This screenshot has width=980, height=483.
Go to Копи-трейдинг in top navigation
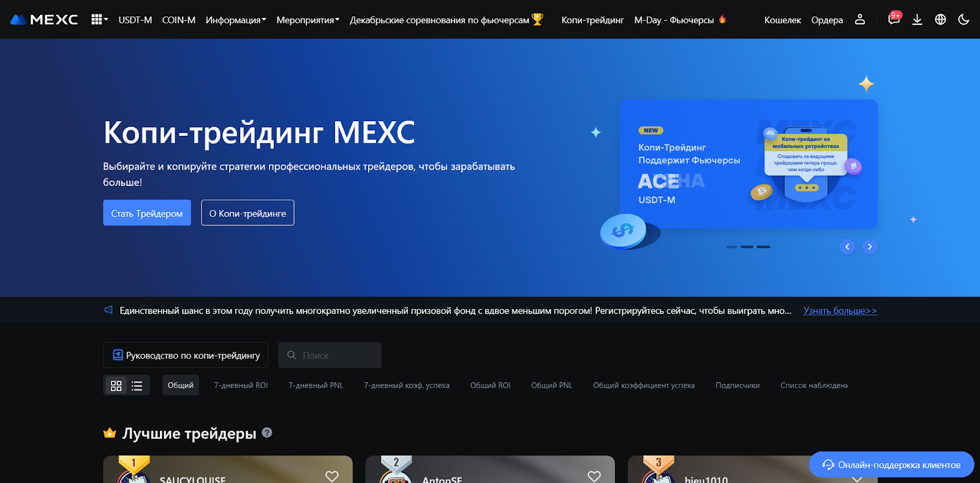(592, 20)
